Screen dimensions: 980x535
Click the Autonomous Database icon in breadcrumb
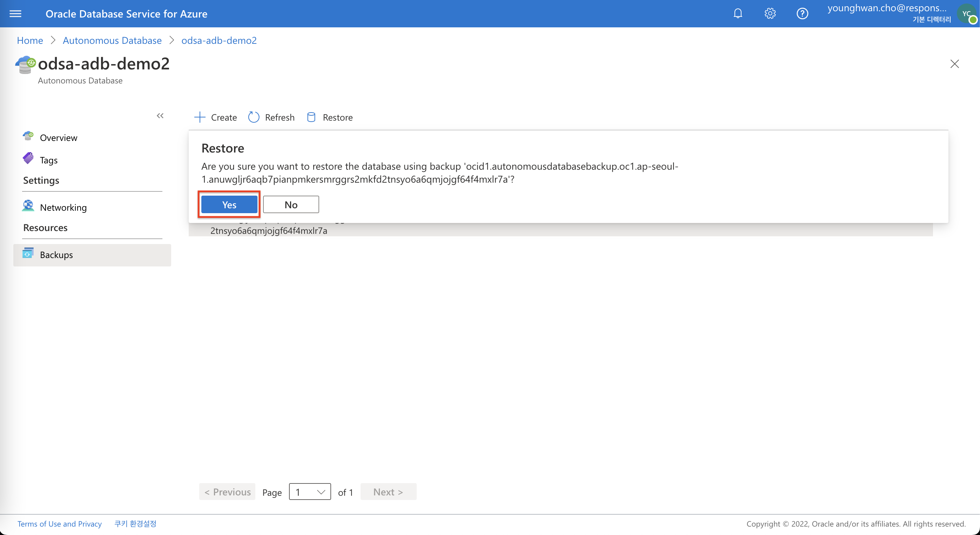tap(112, 40)
